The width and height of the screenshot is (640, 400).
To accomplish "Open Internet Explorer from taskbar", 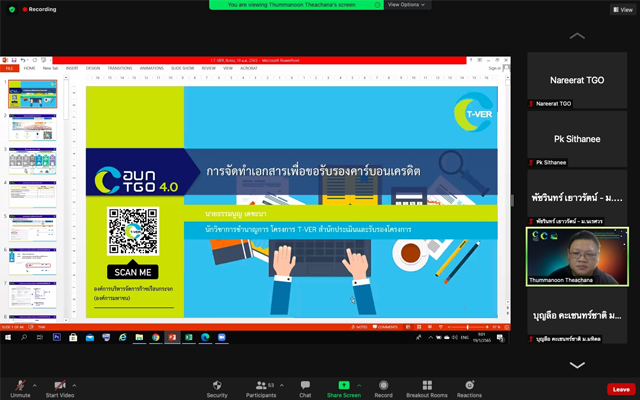I will pyautogui.click(x=122, y=337).
